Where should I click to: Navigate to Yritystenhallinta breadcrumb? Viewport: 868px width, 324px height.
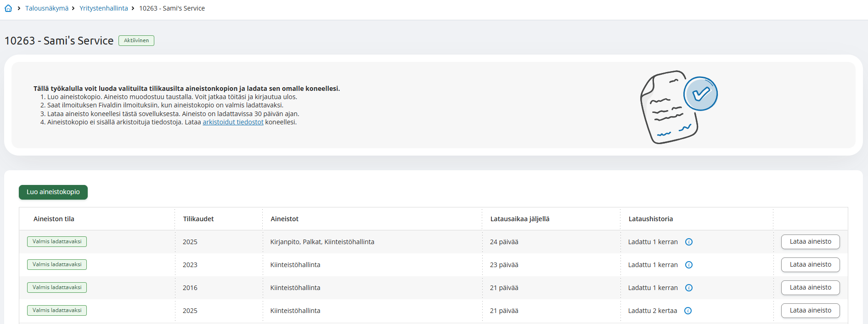(x=104, y=8)
